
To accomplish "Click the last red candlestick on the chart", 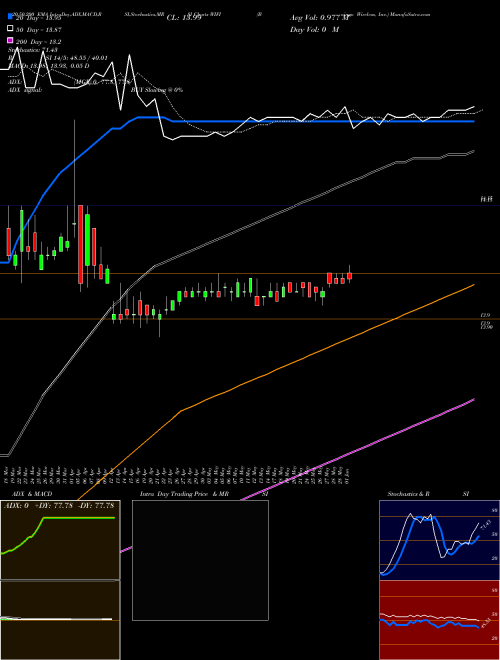I will (x=349, y=276).
